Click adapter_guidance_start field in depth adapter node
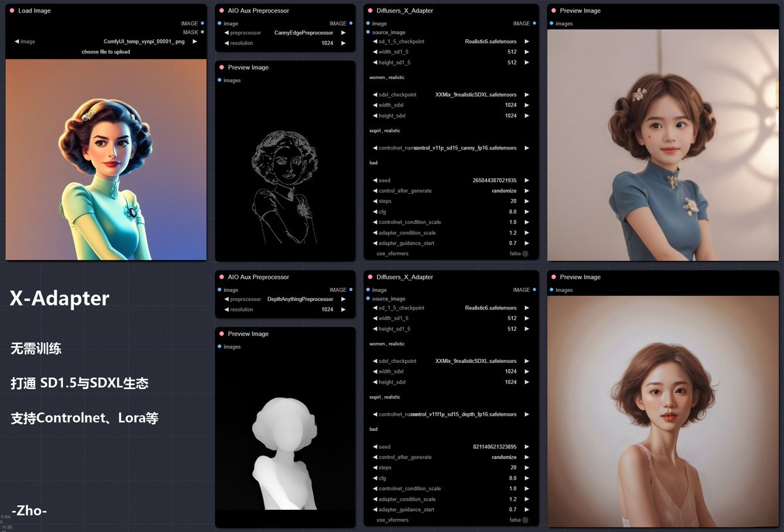This screenshot has width=784, height=532. click(451, 509)
